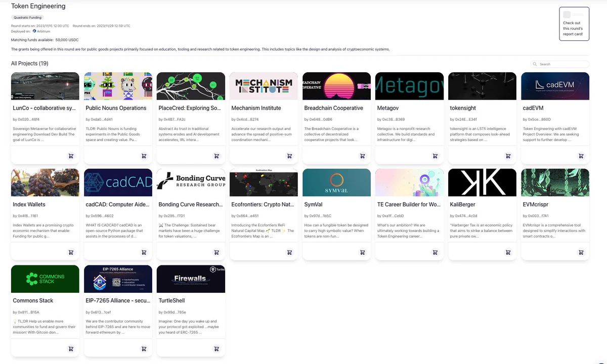607x364 pixels.
Task: Open Metagov title link
Action: point(387,108)
